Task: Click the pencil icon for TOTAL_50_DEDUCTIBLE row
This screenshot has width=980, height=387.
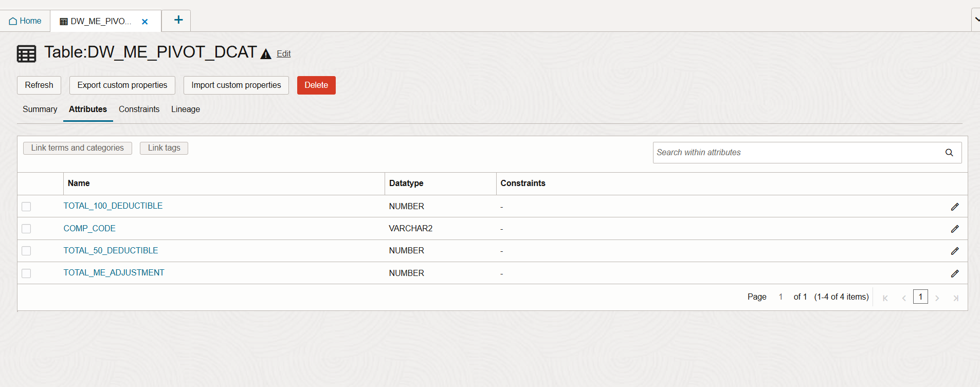Action: pos(954,251)
